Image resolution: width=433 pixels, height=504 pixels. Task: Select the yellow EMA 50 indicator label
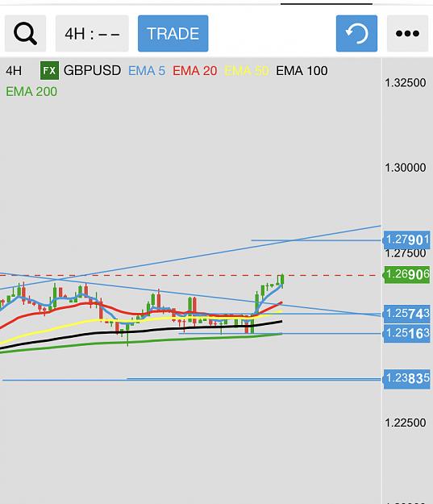(246, 71)
